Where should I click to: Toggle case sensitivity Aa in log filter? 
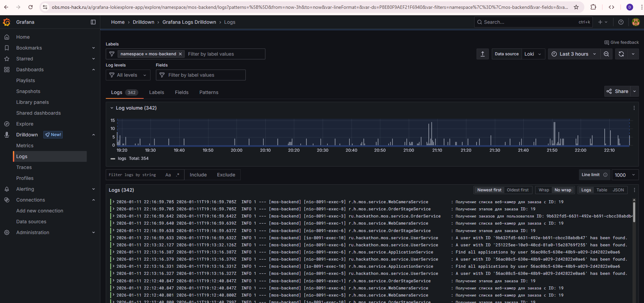(x=168, y=175)
